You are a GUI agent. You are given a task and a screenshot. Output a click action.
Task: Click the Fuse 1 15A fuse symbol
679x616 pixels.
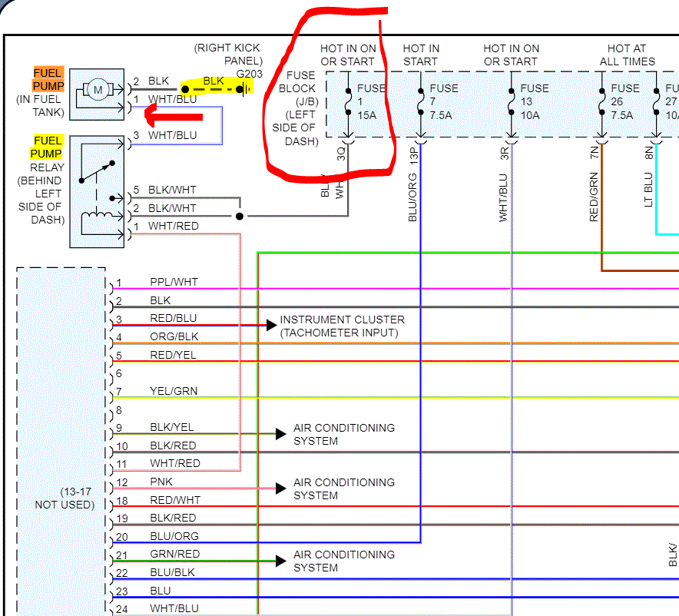348,101
